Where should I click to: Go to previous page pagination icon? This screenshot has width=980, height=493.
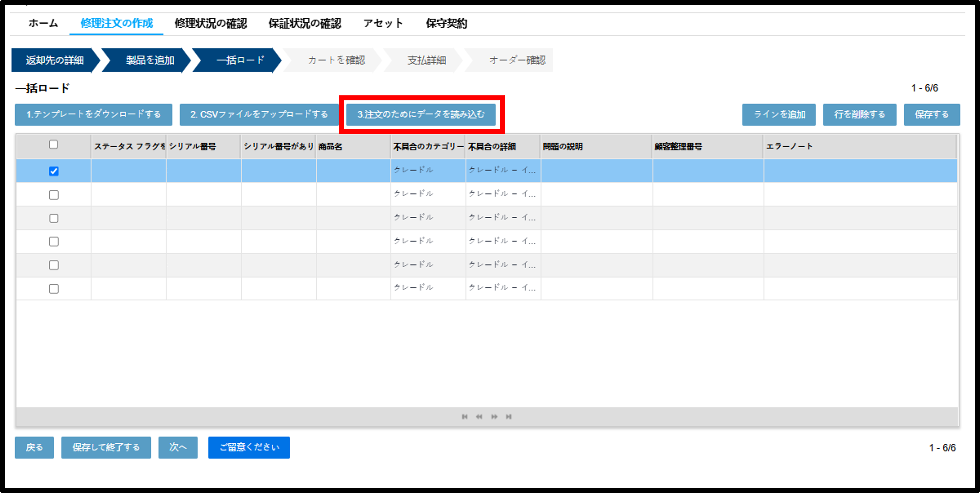(479, 417)
